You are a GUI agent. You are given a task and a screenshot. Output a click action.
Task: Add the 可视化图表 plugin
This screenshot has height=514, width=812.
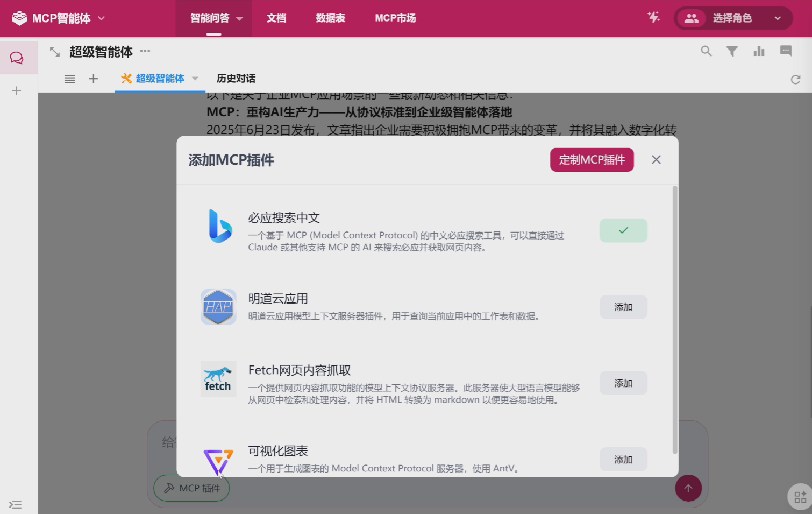pyautogui.click(x=623, y=460)
